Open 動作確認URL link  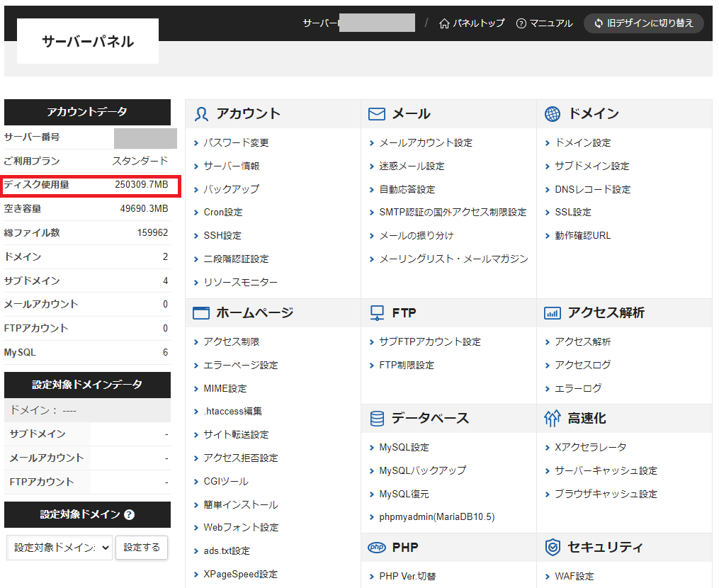coord(582,236)
